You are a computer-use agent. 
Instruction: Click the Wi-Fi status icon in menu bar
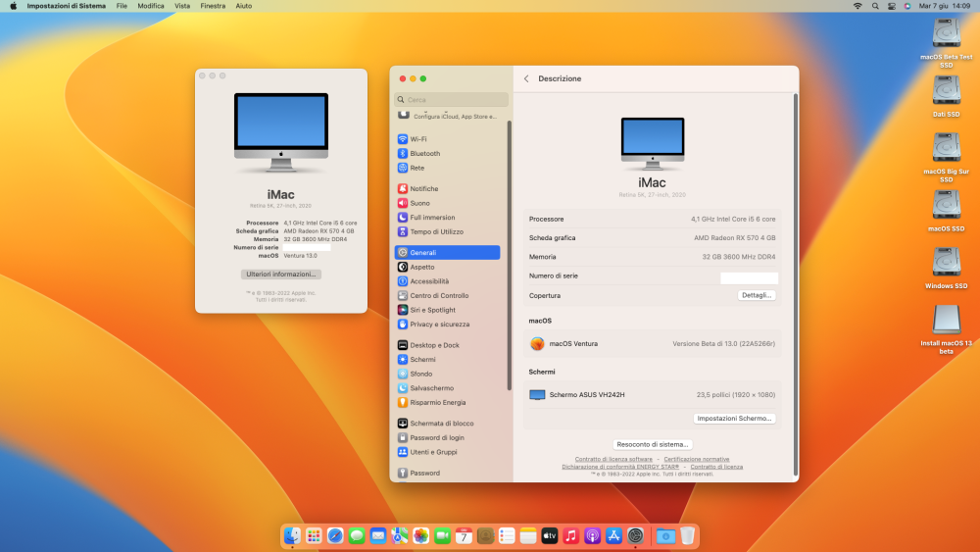(x=857, y=6)
